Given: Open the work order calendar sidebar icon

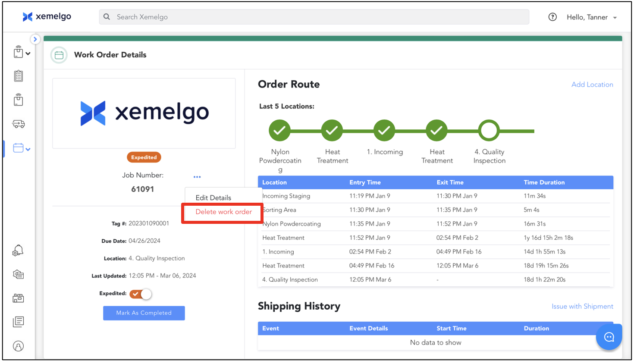Looking at the screenshot, I should [x=18, y=148].
